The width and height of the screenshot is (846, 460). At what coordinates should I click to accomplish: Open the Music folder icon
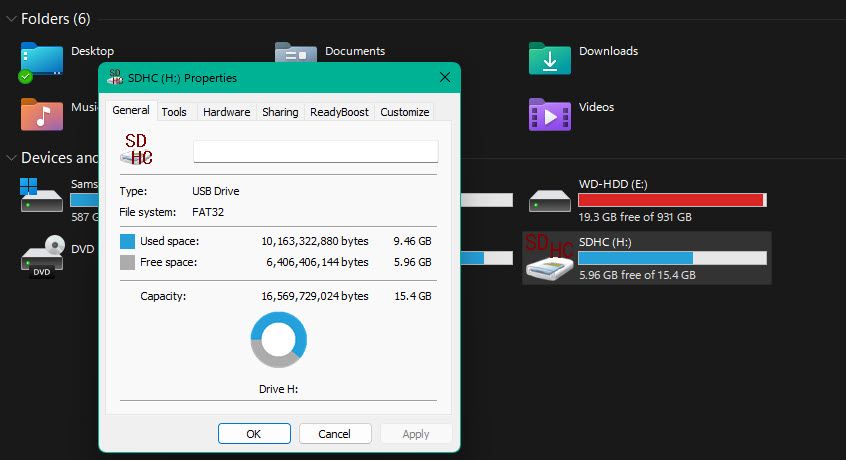pyautogui.click(x=42, y=114)
